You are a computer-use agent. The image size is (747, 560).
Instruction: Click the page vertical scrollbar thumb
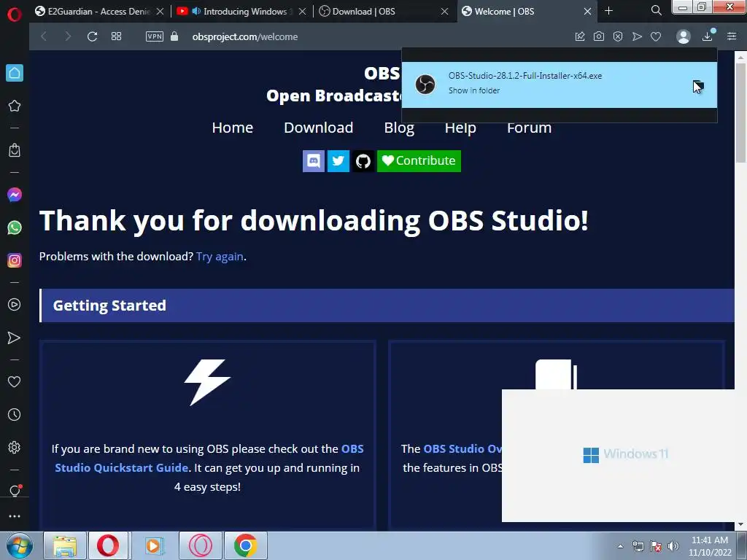pos(741,112)
